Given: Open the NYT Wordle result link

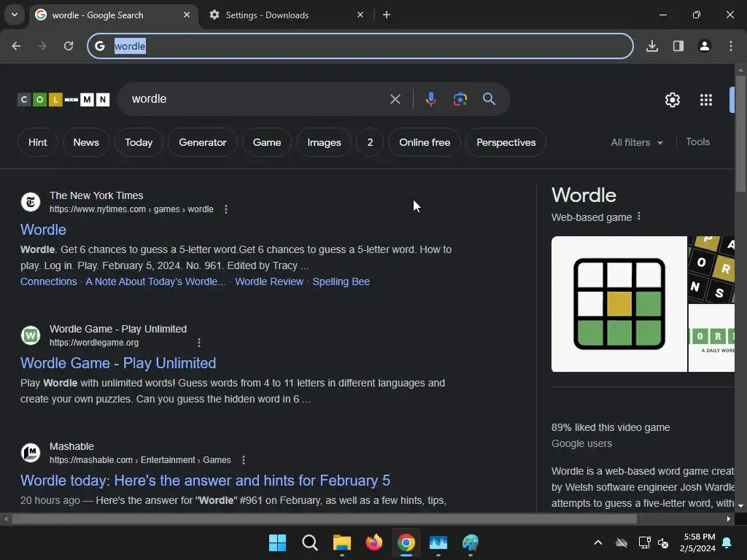Looking at the screenshot, I should click(x=43, y=230).
